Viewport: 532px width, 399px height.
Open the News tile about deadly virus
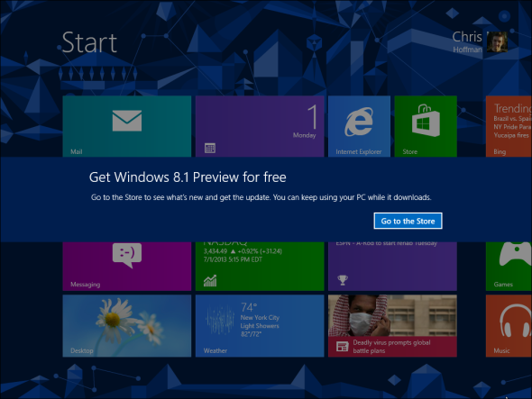tap(392, 325)
